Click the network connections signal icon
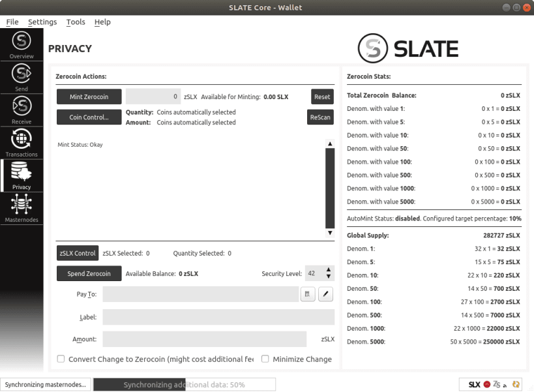Screen dimensions: 534x392 tap(505, 385)
